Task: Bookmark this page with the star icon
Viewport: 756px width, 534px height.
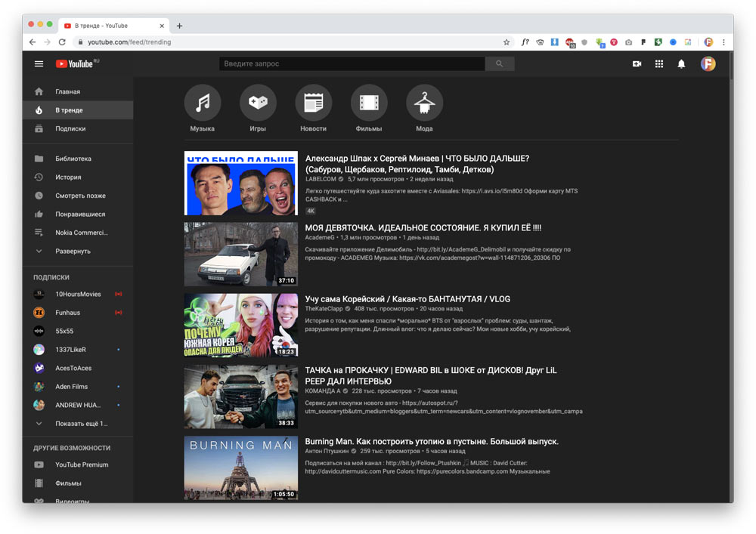Action: 507,42
